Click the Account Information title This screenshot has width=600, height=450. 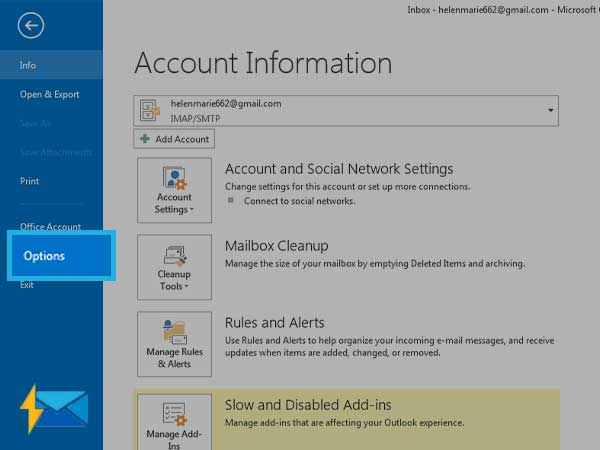pos(263,63)
